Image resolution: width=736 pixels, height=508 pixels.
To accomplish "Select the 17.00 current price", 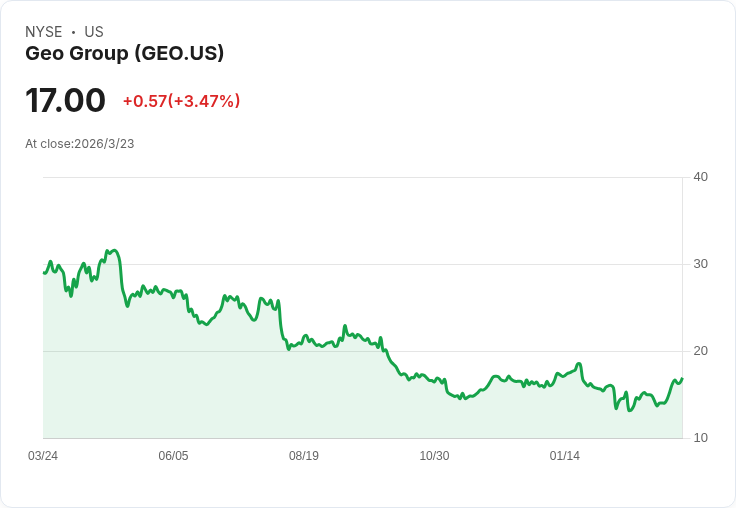I will [65, 100].
